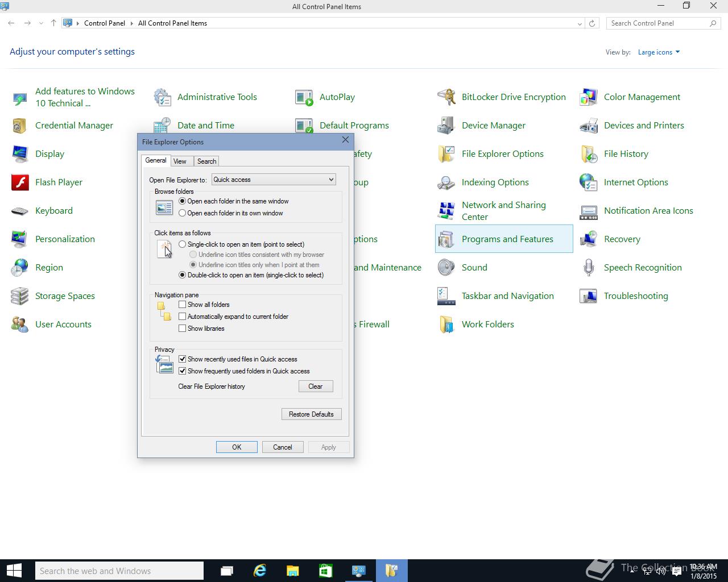This screenshot has width=728, height=582.
Task: Open Device Manager icon
Action: 446,126
